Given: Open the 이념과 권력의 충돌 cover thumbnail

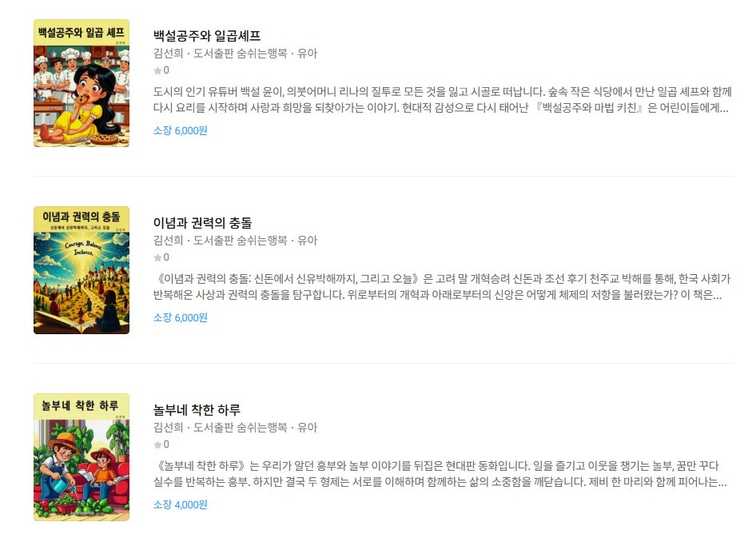Looking at the screenshot, I should click(82, 270).
